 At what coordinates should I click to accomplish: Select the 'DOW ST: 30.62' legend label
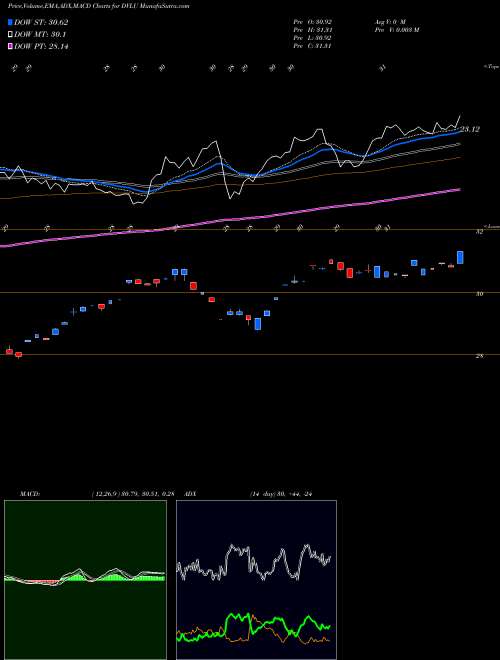[41, 23]
